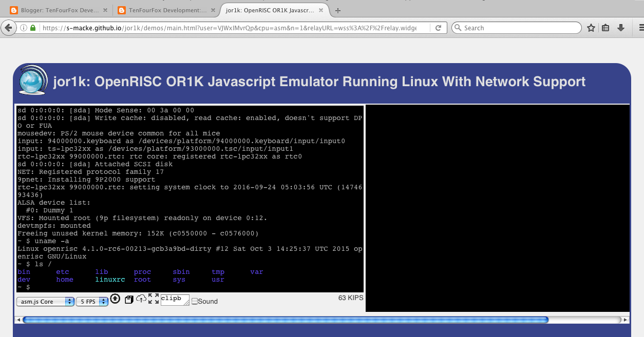This screenshot has width=644, height=337.
Task: Click 'devtmpfs: mounted' log line
Action: tap(54, 226)
